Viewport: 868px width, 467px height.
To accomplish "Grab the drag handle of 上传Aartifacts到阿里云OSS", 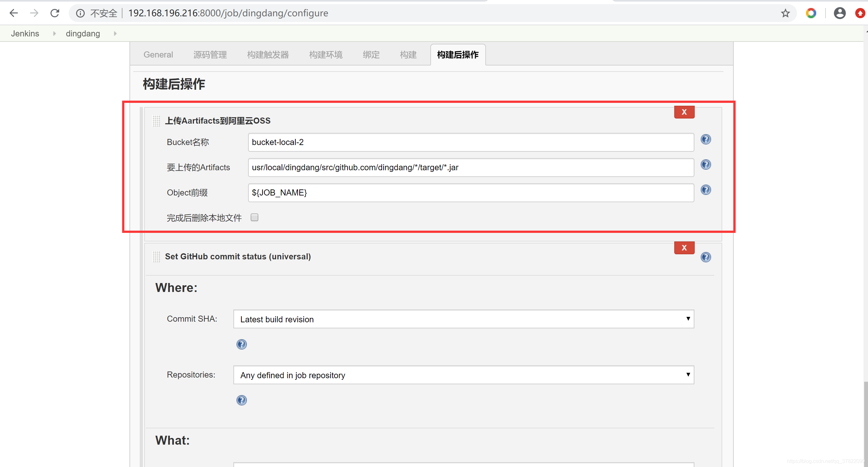I will 156,121.
